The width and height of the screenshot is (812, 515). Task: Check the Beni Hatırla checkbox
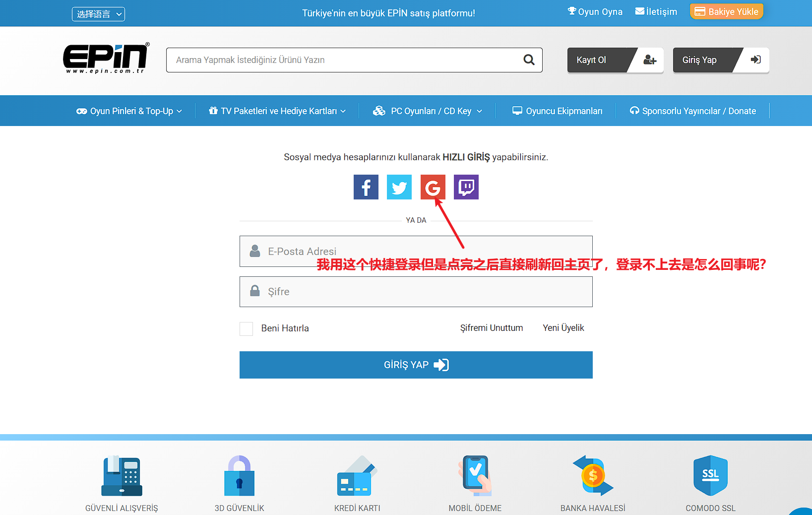pyautogui.click(x=247, y=328)
